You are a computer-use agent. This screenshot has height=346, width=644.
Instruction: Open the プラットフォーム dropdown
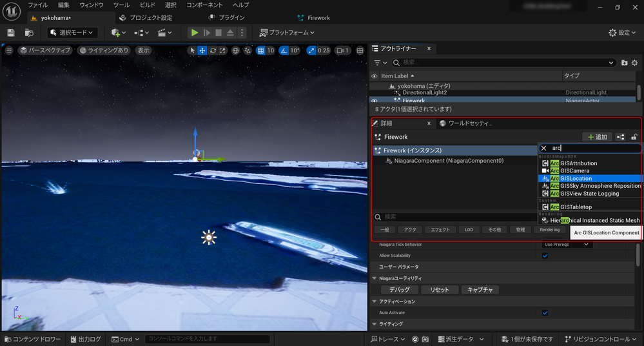click(x=287, y=32)
